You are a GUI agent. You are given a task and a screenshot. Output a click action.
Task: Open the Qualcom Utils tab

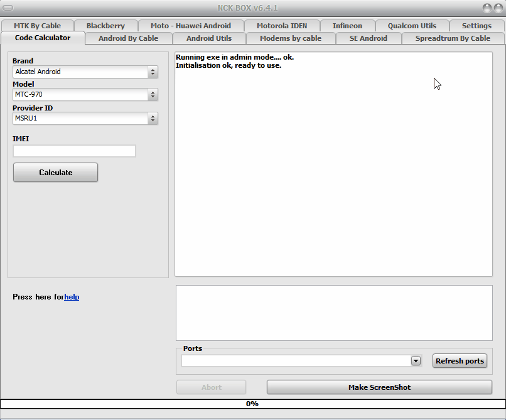[x=412, y=26]
